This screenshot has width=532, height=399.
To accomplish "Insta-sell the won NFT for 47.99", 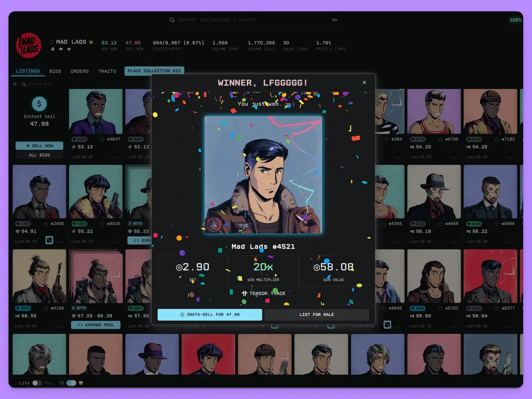I will click(210, 315).
